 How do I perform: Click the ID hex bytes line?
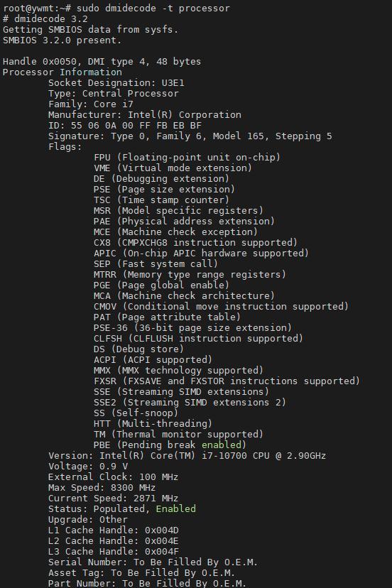125,125
